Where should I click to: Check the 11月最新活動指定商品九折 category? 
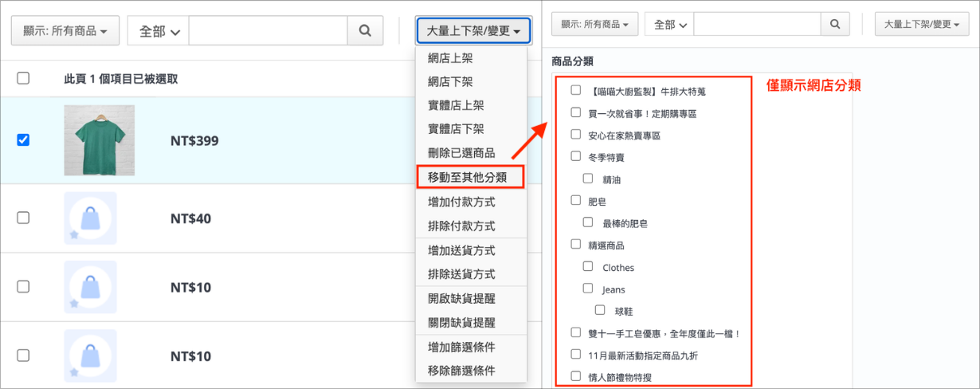pos(576,354)
